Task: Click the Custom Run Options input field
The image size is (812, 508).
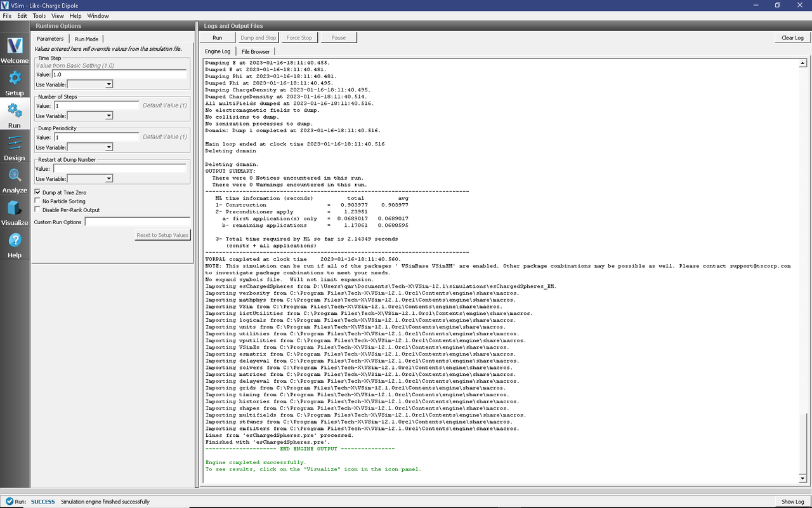Action: pyautogui.click(x=137, y=222)
